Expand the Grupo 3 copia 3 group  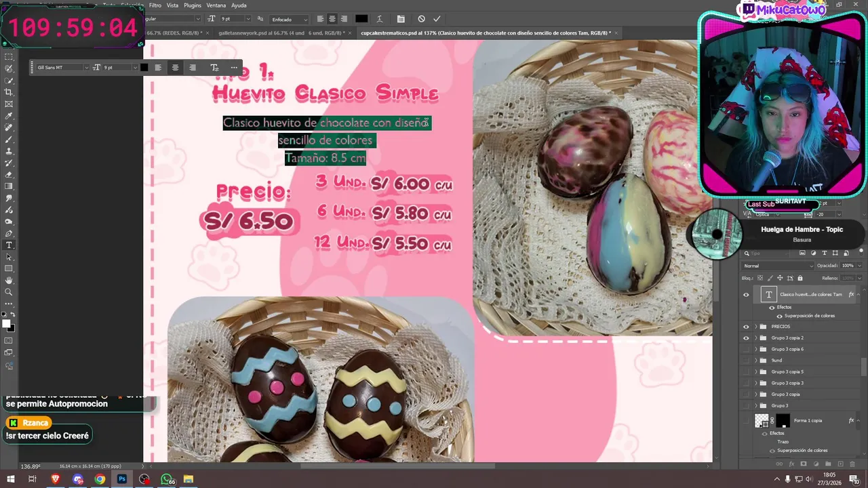755,383
